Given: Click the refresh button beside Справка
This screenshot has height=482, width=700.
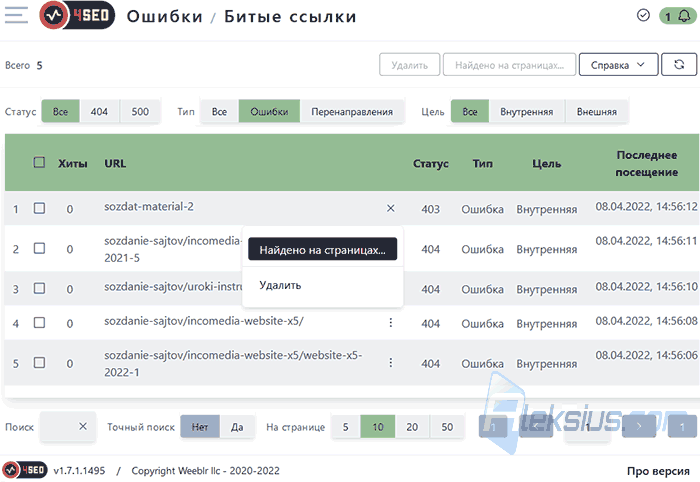Looking at the screenshot, I should (679, 65).
